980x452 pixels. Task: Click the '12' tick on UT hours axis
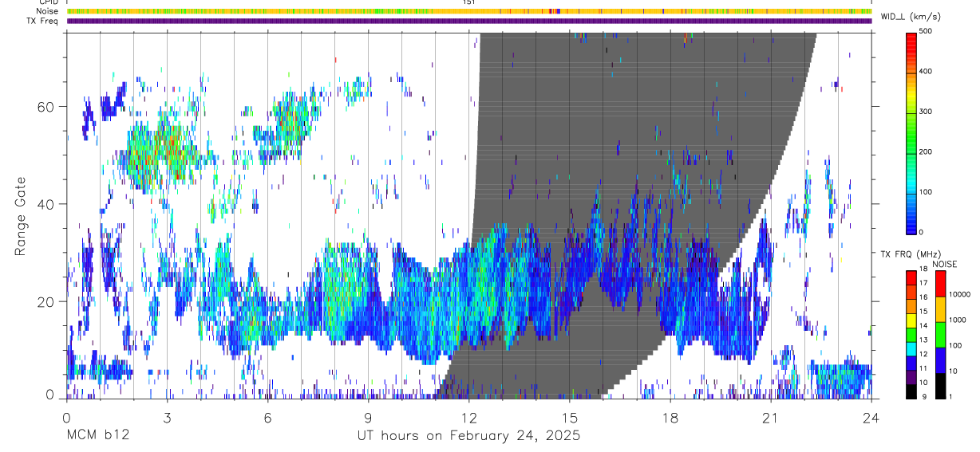pos(468,417)
